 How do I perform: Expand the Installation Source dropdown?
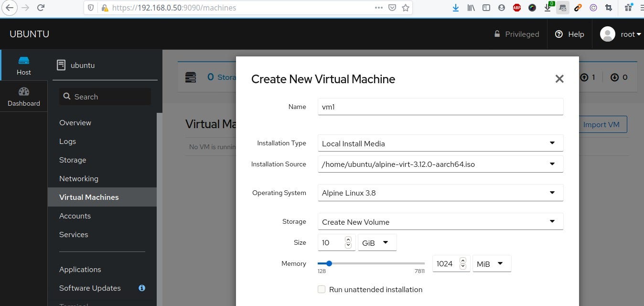point(440,164)
